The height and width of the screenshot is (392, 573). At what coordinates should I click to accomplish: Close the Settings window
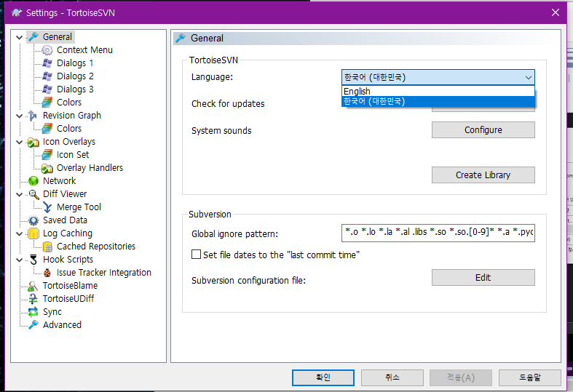coord(556,12)
